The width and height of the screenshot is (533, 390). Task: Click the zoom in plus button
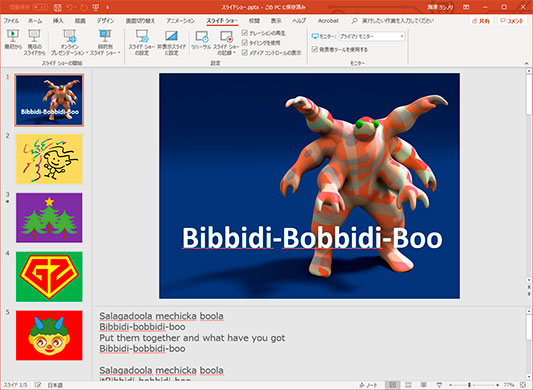click(x=498, y=385)
